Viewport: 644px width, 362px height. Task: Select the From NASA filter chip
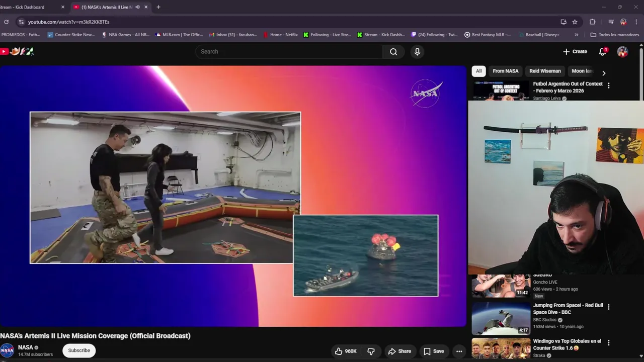click(x=506, y=71)
